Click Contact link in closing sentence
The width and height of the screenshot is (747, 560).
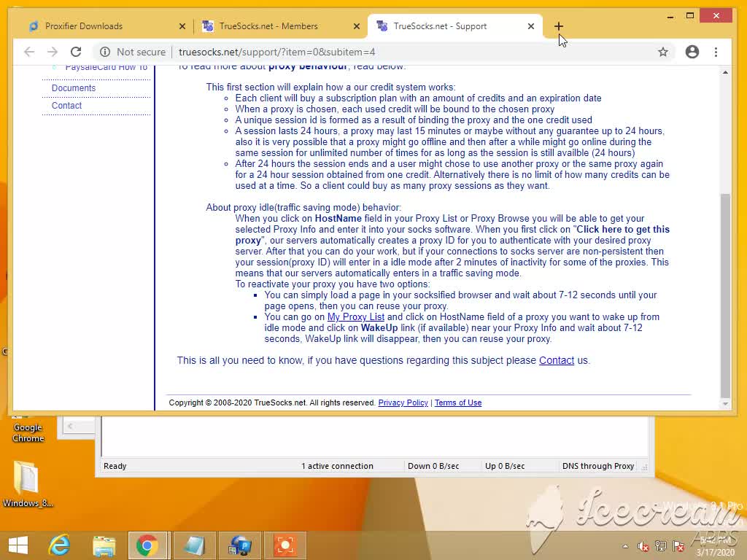pyautogui.click(x=557, y=360)
